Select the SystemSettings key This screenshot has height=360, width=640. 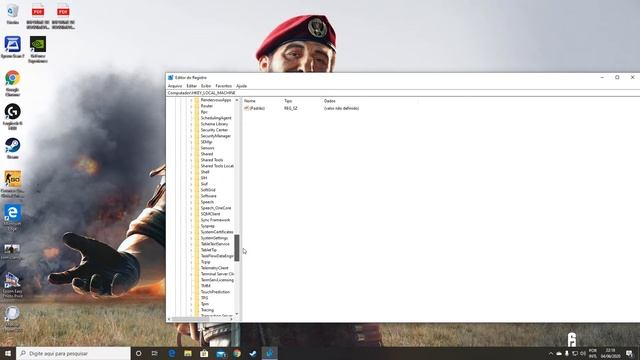coord(214,238)
